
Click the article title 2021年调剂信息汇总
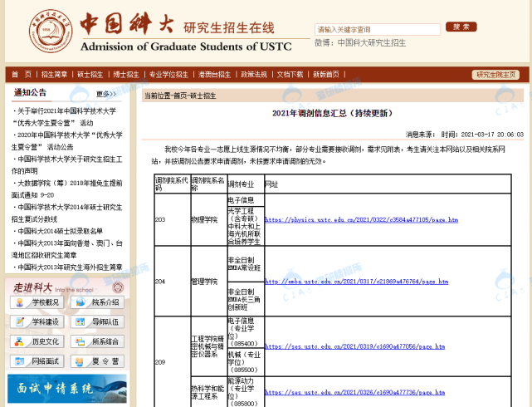coord(332,113)
